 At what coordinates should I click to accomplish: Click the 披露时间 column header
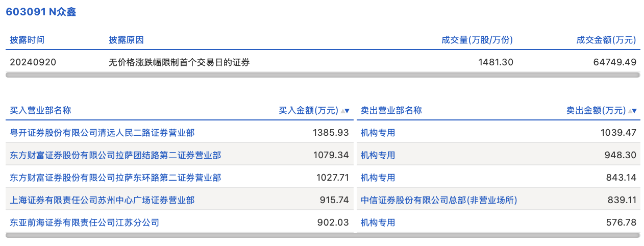pyautogui.click(x=28, y=40)
